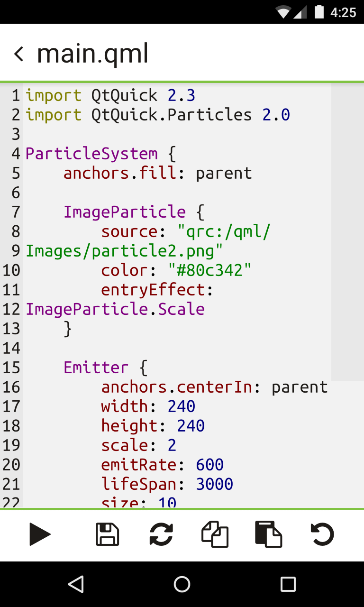Image resolution: width=364 pixels, height=607 pixels.
Task: Click on lifeSpan value 3000
Action: (214, 484)
